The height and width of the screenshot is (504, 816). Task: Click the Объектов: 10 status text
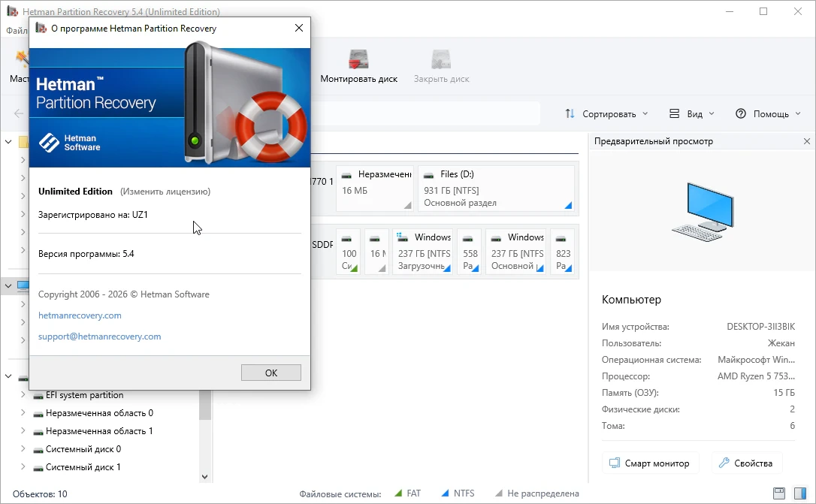40,494
